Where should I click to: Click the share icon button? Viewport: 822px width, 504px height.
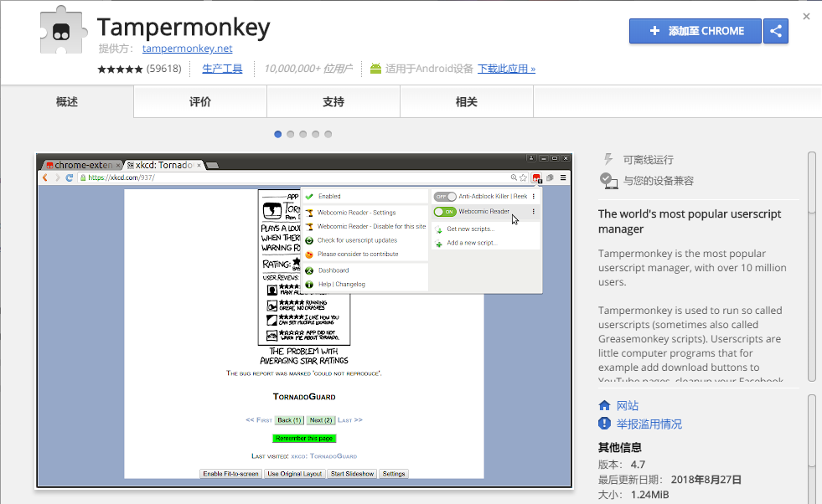click(x=776, y=31)
